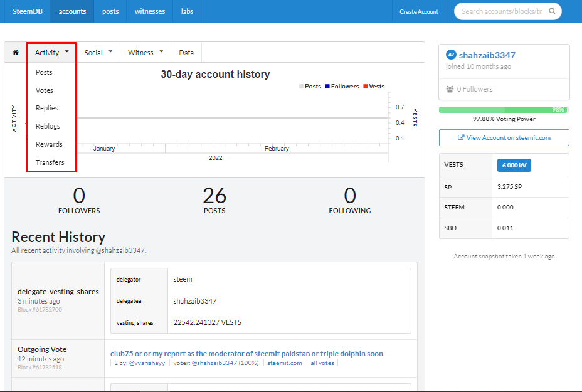582x392 pixels.
Task: Click the Outgoing Vote label
Action: (42, 349)
